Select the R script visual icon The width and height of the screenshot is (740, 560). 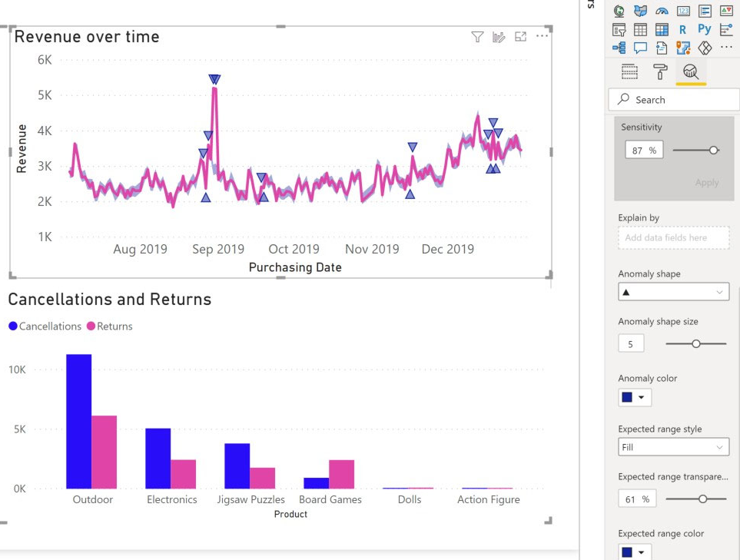tap(682, 30)
